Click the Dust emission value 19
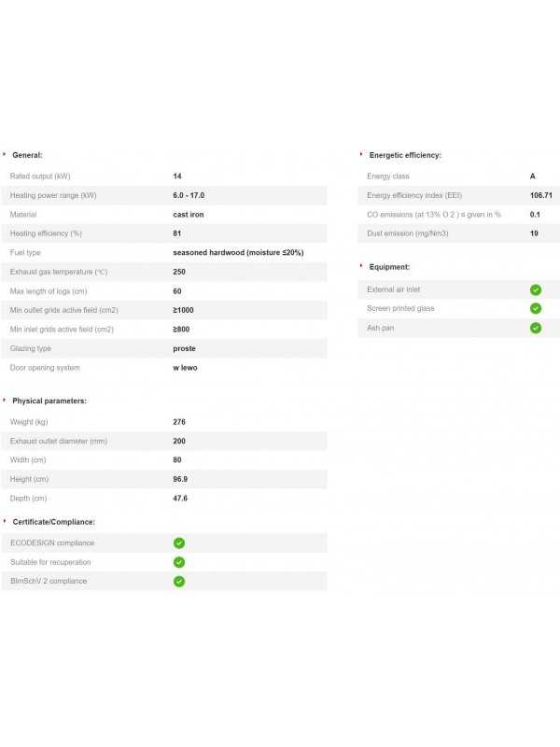Screen dimensions: 560x747 [534, 233]
